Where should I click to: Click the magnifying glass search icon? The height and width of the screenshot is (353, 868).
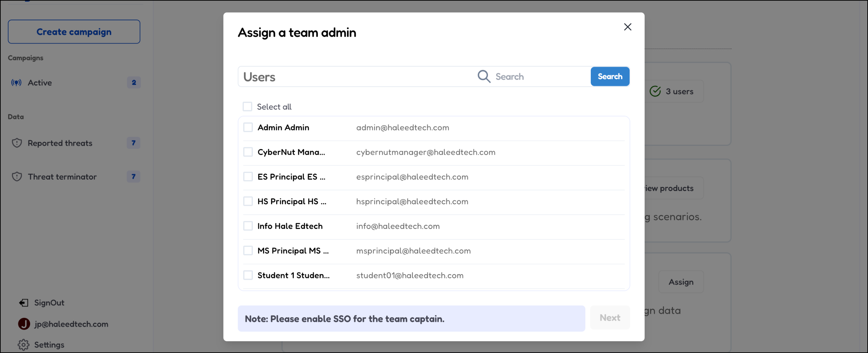click(x=484, y=76)
